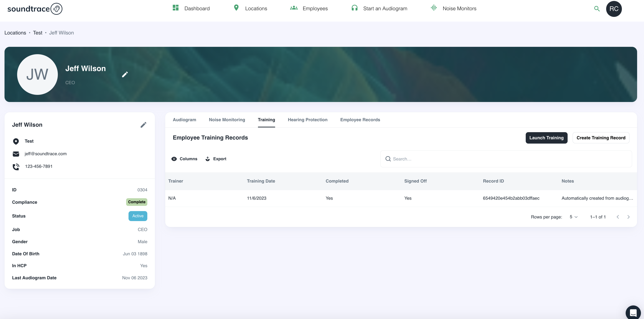Viewport: 644px width, 319px height.
Task: Click the Create Training Record button
Action: (x=601, y=138)
